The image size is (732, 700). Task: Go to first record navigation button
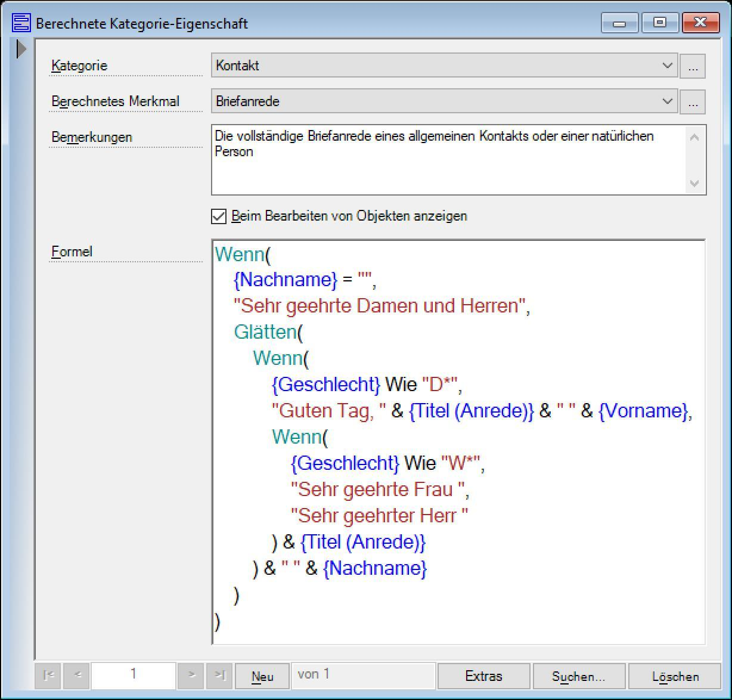click(49, 675)
